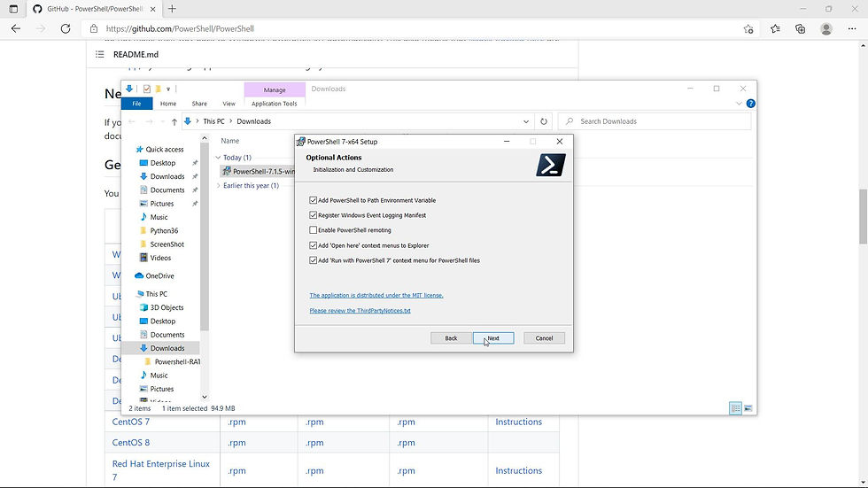Enable PowerShell remoting checkbox
Viewport: 868px width, 488px height.
click(x=314, y=230)
